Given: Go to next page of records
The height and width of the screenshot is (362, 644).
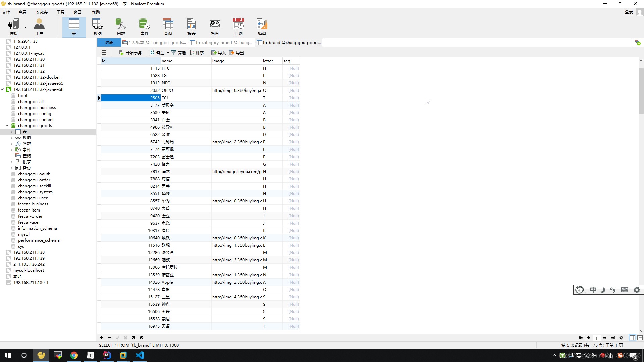Looking at the screenshot, I should coord(605,338).
